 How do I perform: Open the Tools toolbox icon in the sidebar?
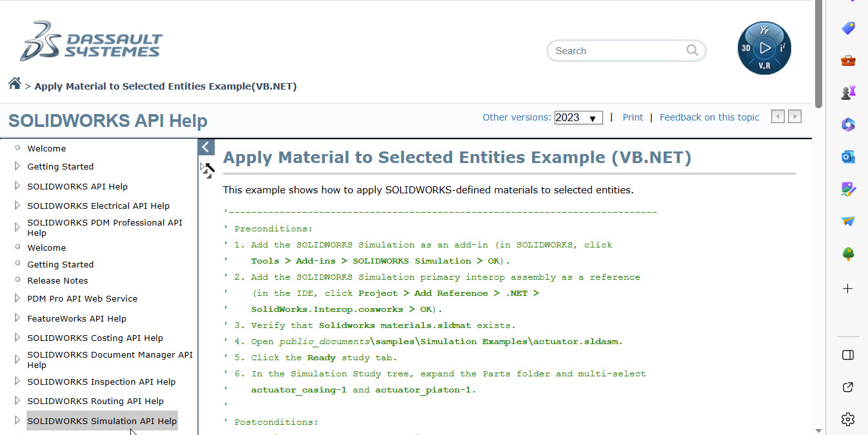click(847, 60)
